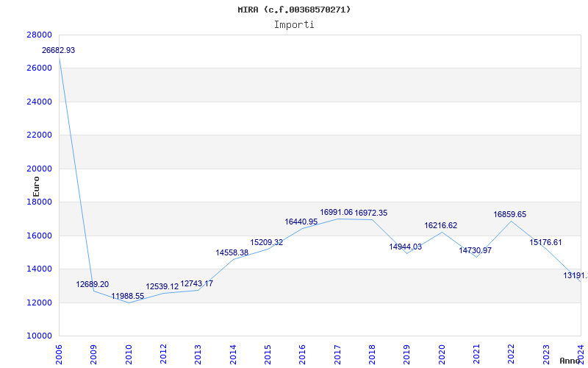Select the 14944.03 data label

[406, 247]
